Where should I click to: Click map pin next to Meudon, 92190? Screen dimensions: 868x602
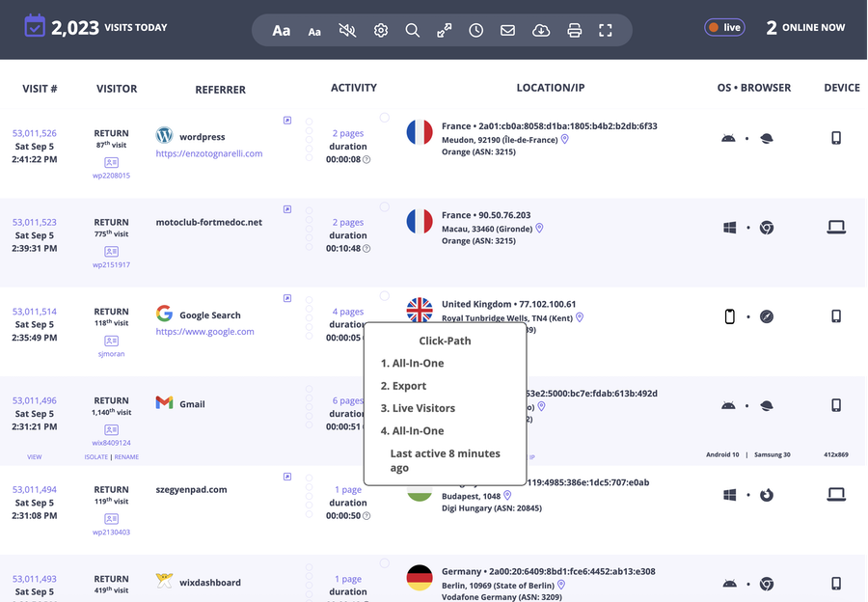pos(564,139)
